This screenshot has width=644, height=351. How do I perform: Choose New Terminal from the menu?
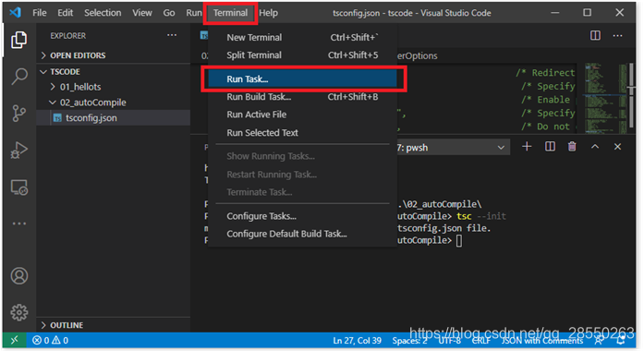[x=302, y=37]
